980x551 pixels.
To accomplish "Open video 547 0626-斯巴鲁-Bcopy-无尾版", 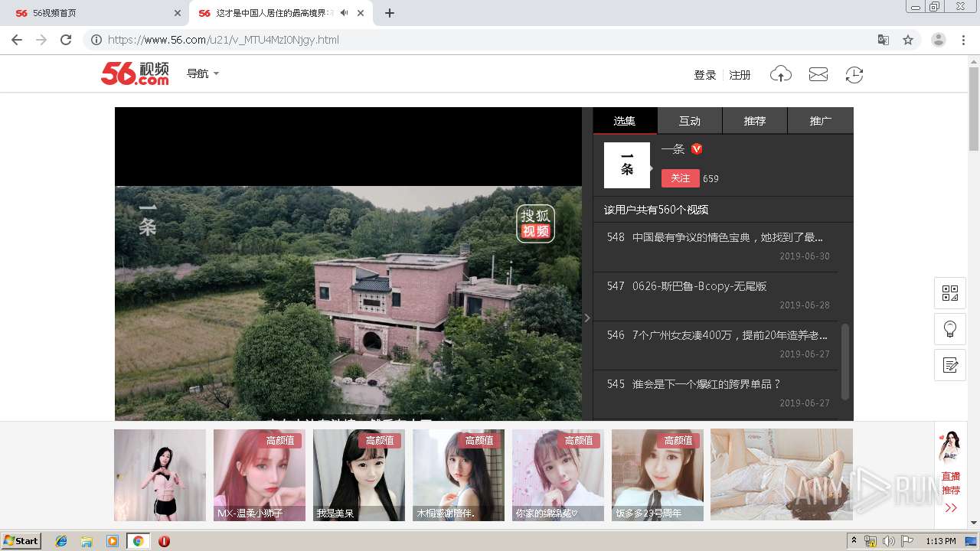I will coord(715,295).
